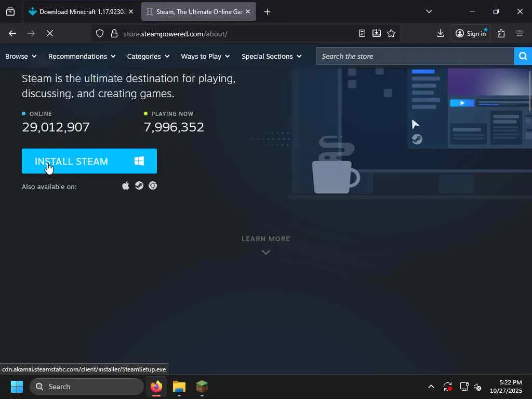Close the Steam tab
532x399 pixels.
248,11
